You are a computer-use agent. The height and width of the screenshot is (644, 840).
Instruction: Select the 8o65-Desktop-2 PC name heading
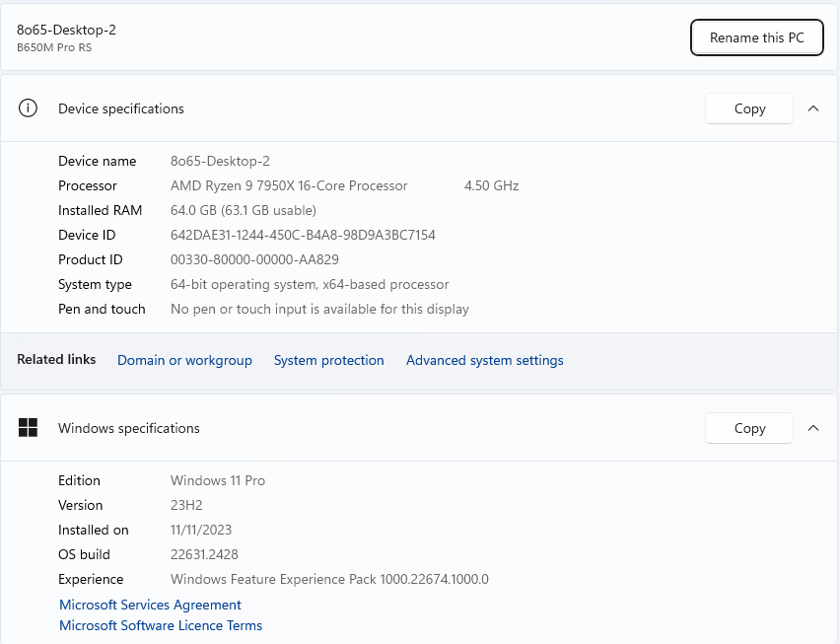point(66,30)
